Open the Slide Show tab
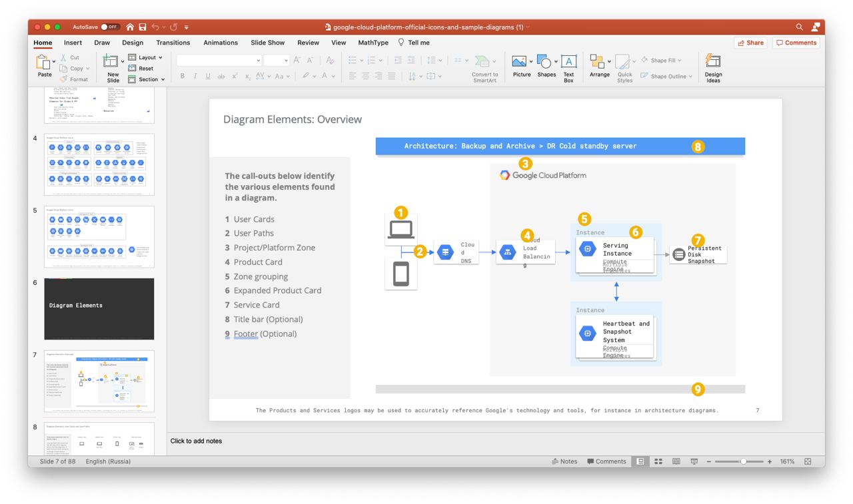This screenshot has width=853, height=504. [268, 43]
